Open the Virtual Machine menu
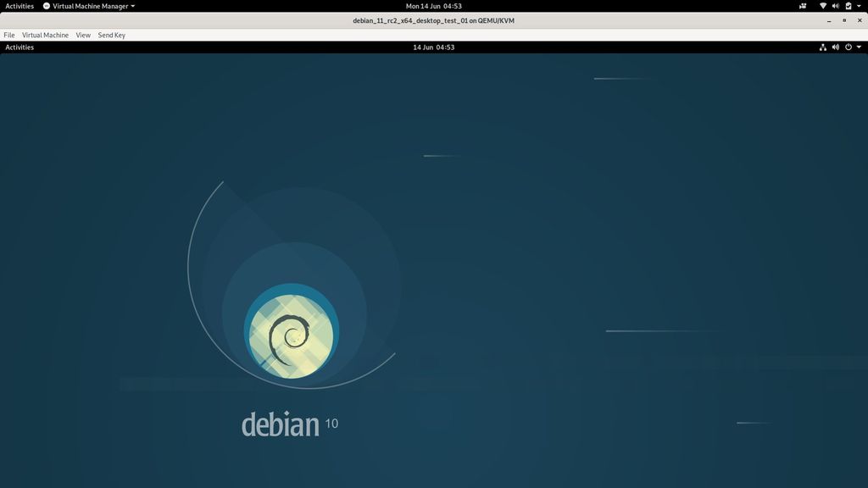This screenshot has height=488, width=868. click(45, 35)
